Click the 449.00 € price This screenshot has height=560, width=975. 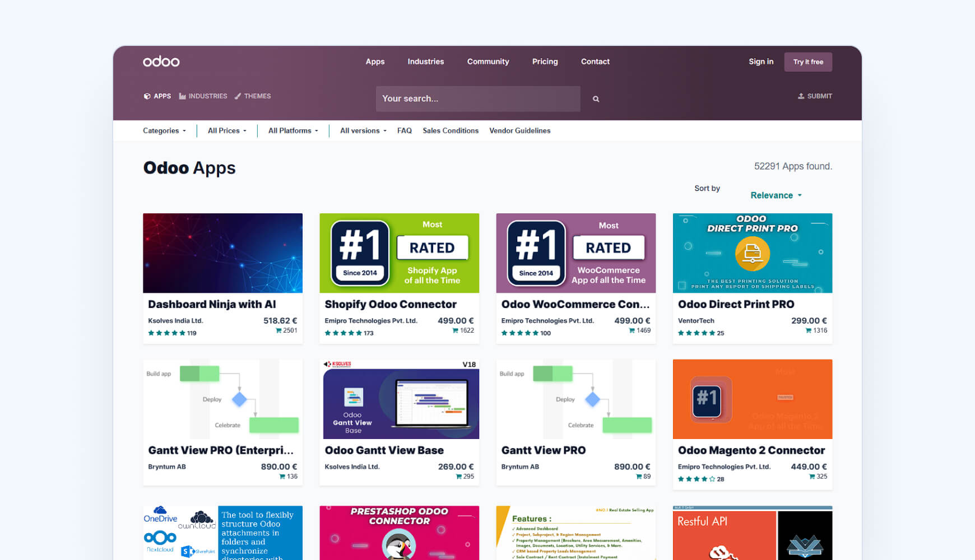pos(809,467)
